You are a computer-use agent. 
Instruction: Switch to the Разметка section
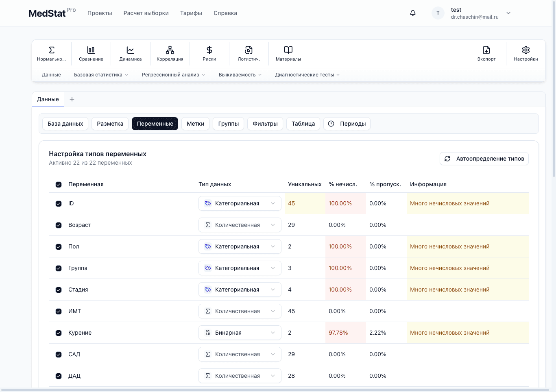point(110,124)
